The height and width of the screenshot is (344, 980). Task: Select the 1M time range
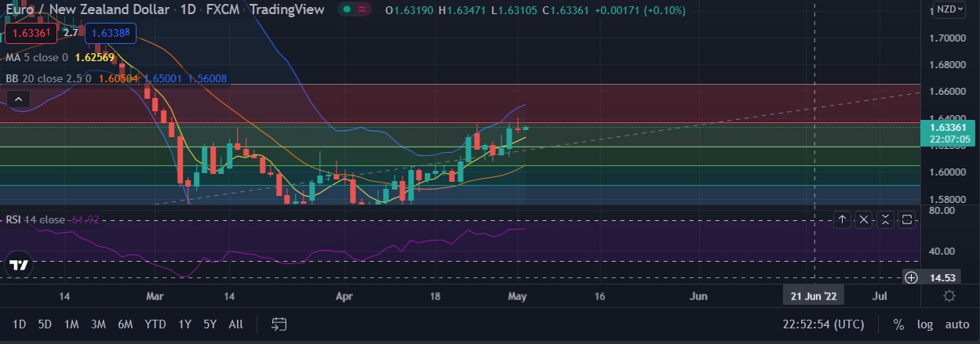pyautogui.click(x=71, y=324)
